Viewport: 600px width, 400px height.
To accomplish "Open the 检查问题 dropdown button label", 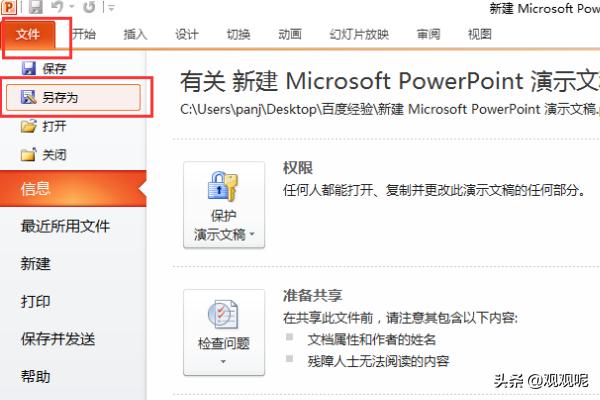I will coord(224,343).
